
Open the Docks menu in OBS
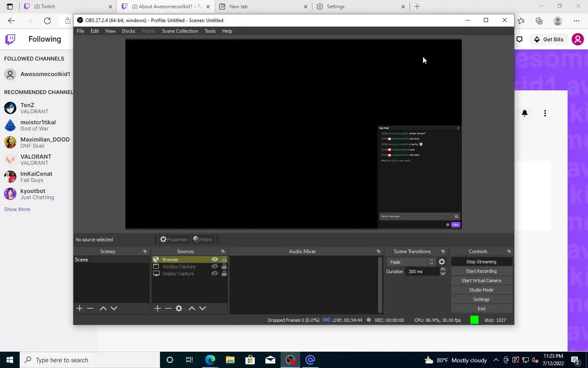(x=129, y=31)
